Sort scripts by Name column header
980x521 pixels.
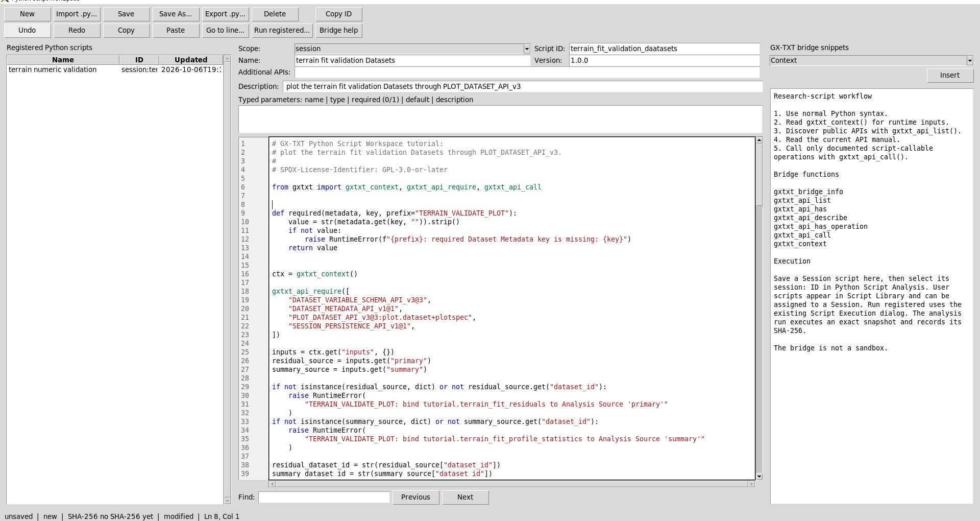(63, 60)
